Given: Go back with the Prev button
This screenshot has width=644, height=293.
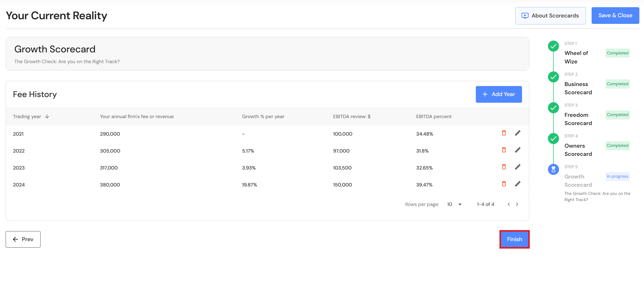Looking at the screenshot, I should pyautogui.click(x=23, y=239).
